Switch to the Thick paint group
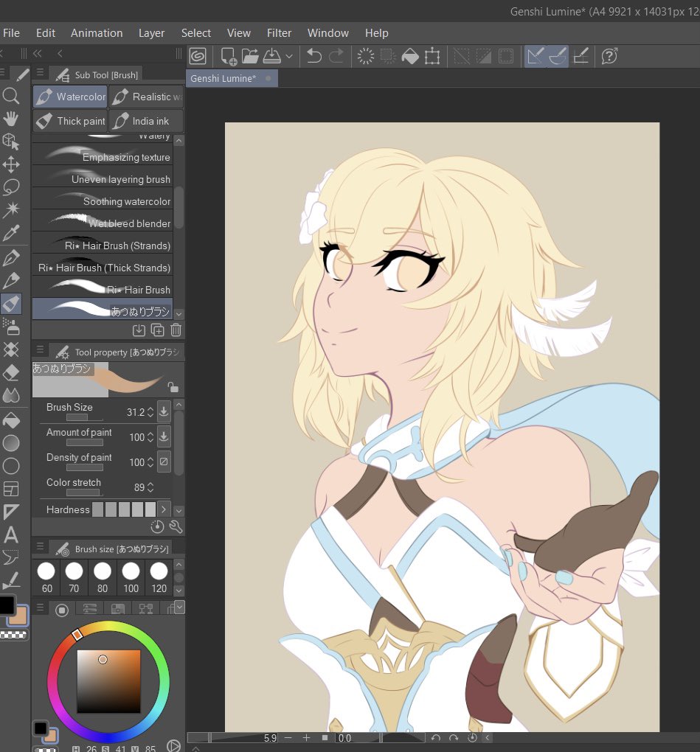Screen dimensions: 700x752 tap(70, 121)
